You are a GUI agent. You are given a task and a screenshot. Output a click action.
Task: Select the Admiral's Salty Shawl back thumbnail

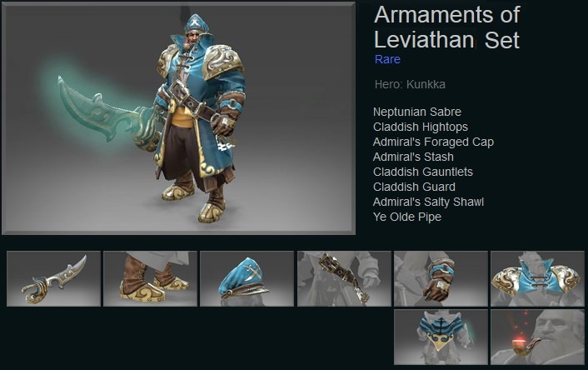441,337
